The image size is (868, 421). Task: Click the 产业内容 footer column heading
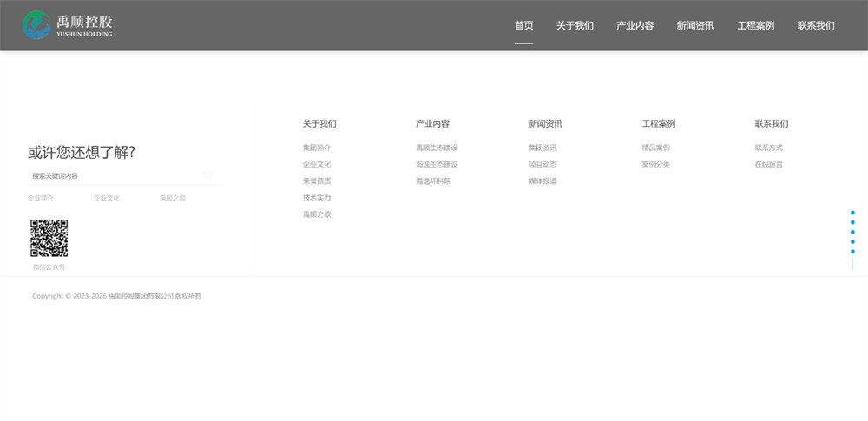click(x=432, y=123)
